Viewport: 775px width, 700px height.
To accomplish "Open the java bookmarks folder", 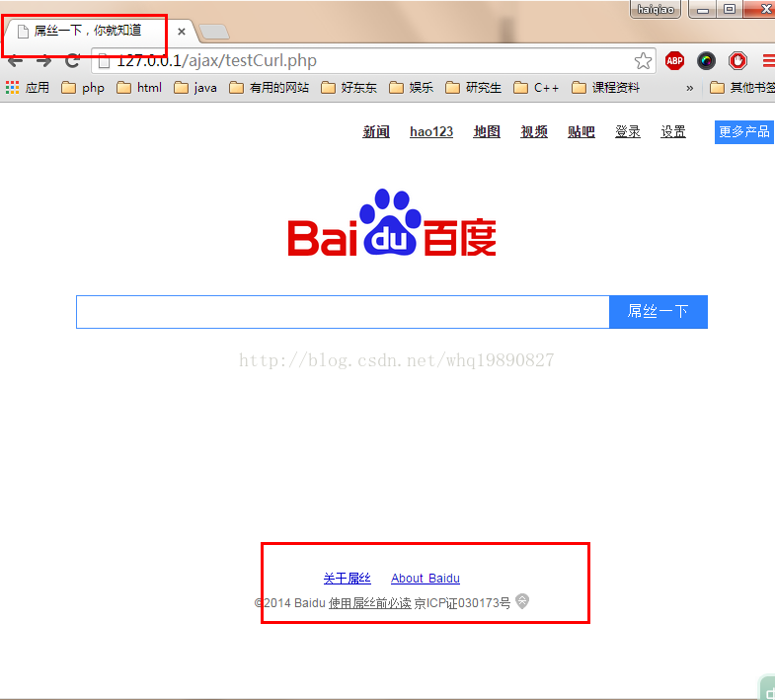I will tap(195, 88).
